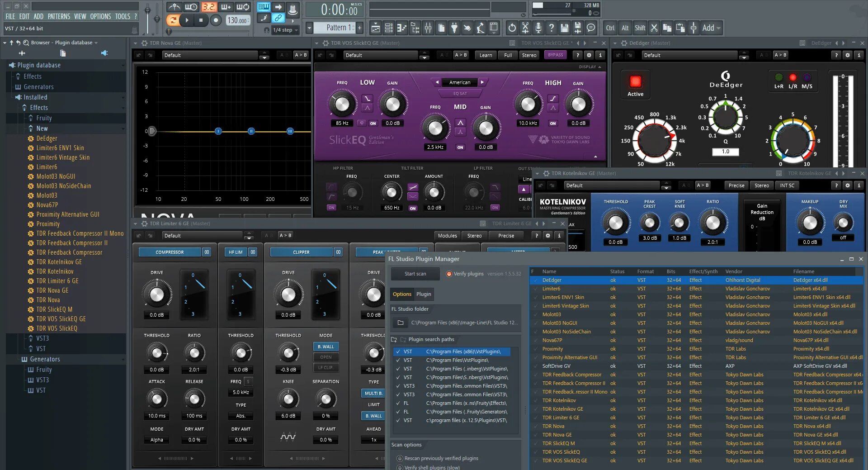This screenshot has width=868, height=470.
Task: Select Rescan previously verified plugins option
Action: tap(400, 458)
